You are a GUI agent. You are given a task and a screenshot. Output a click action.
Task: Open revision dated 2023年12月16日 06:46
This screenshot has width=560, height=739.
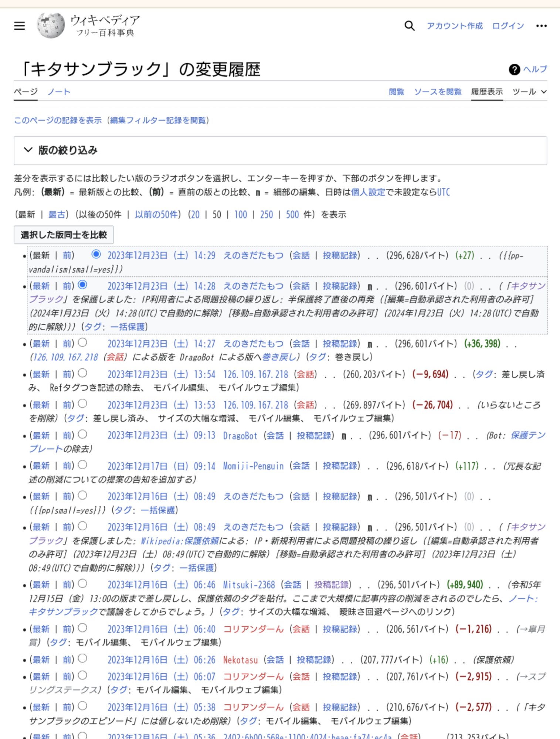coord(161,585)
